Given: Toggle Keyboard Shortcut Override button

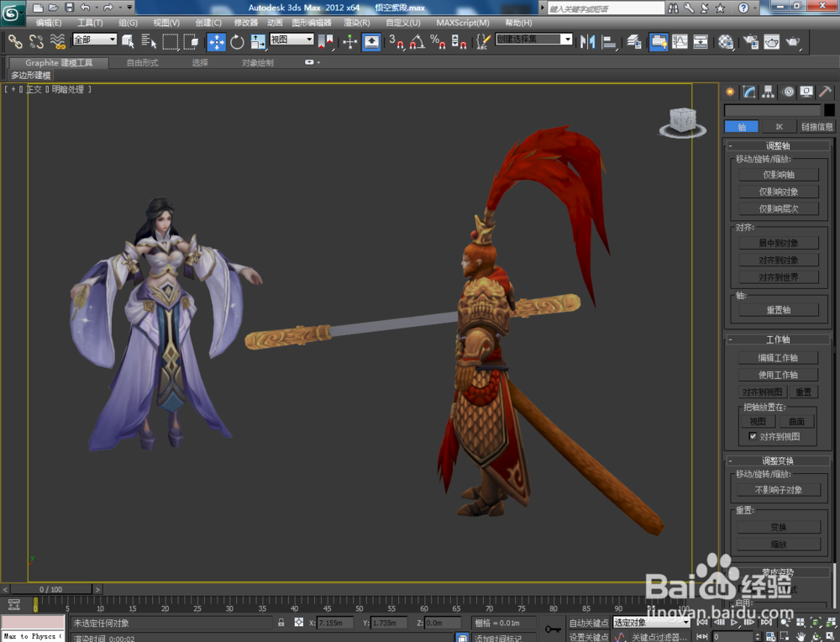Looking at the screenshot, I should 371,41.
